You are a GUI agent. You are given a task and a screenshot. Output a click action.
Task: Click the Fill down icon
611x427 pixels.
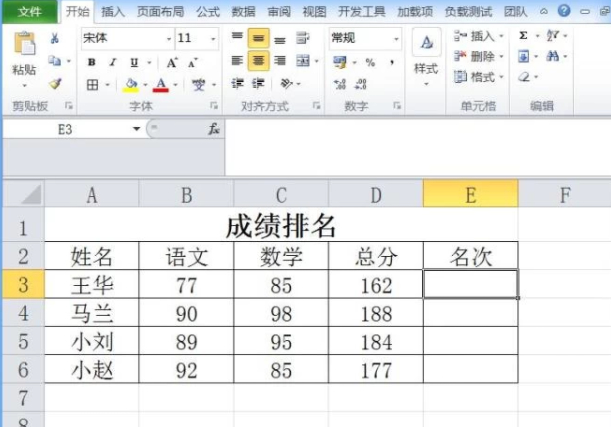tap(523, 57)
